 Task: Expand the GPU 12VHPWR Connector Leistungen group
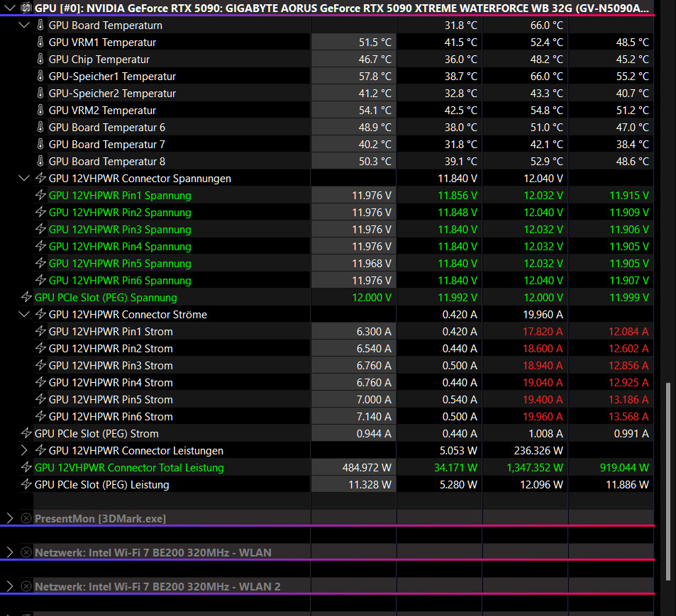[x=24, y=451]
